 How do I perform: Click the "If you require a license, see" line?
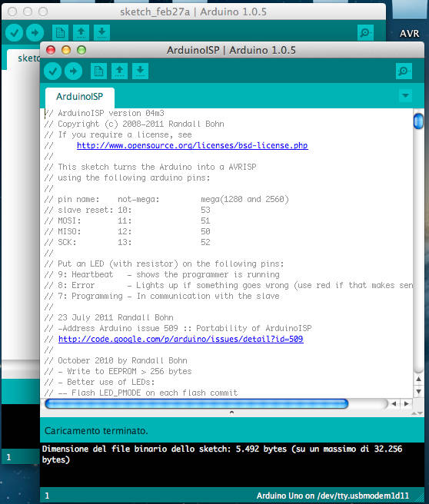(x=118, y=134)
